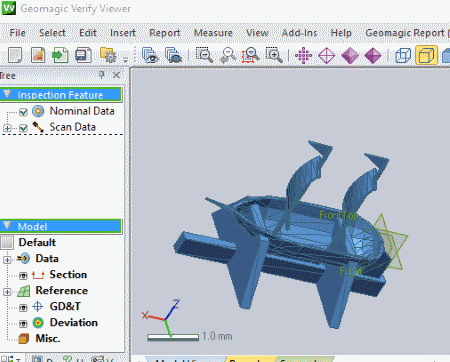Toggle Section visibility eye box
This screenshot has height=362, width=450.
click(23, 276)
